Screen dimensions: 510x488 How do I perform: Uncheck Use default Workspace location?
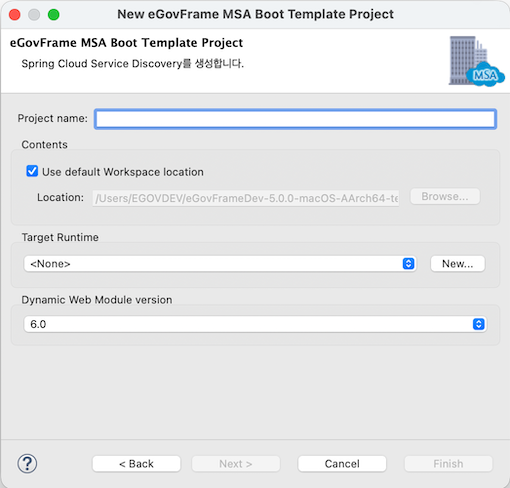[32, 171]
